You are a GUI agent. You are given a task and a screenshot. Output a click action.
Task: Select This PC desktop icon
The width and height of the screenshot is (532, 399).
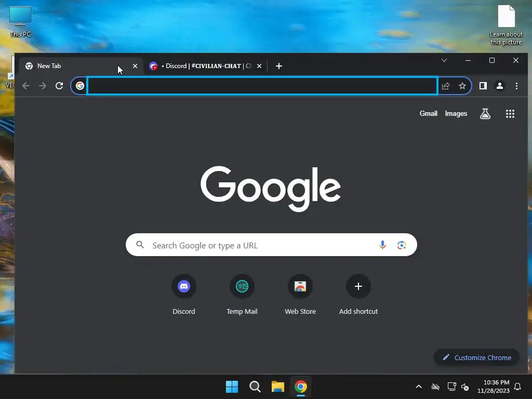click(x=20, y=22)
